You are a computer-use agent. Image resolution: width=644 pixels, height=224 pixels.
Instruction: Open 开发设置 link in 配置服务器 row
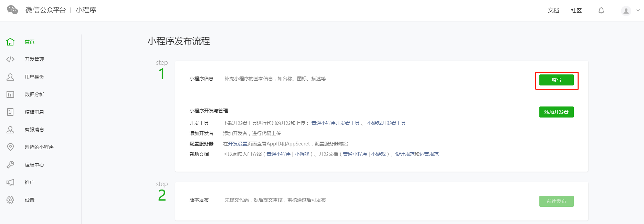(238, 144)
